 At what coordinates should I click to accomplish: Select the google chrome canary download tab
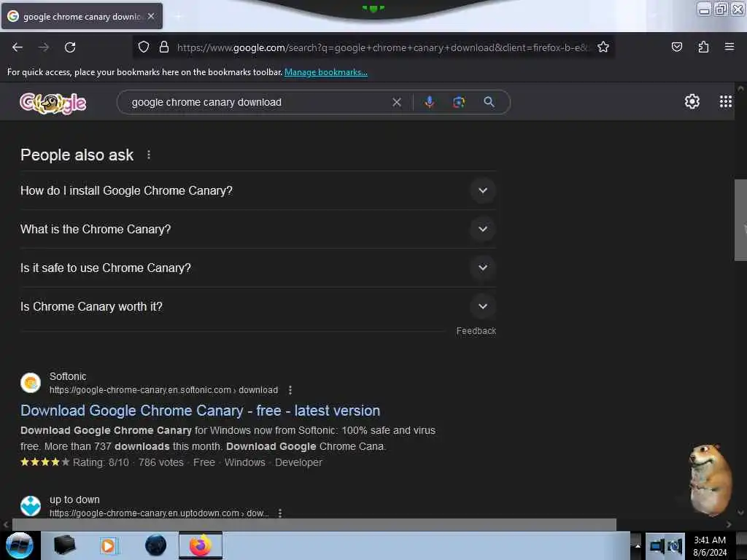coord(82,16)
